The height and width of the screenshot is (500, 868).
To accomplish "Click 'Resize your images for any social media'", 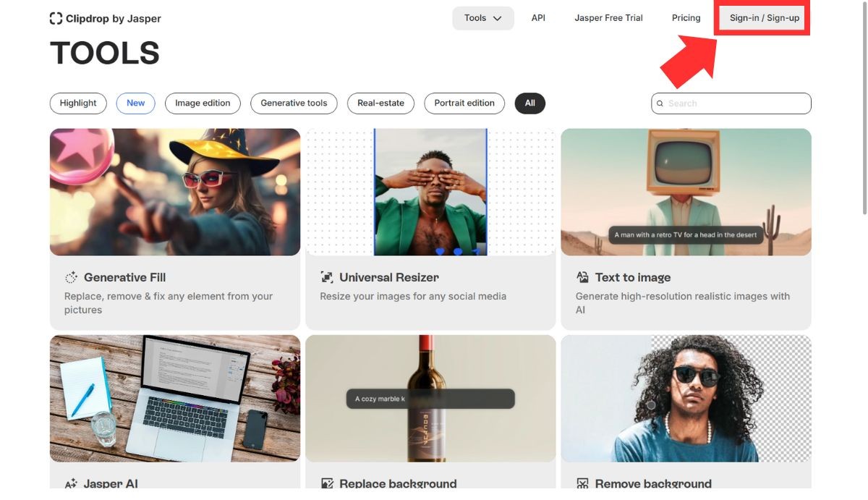I will tap(413, 296).
